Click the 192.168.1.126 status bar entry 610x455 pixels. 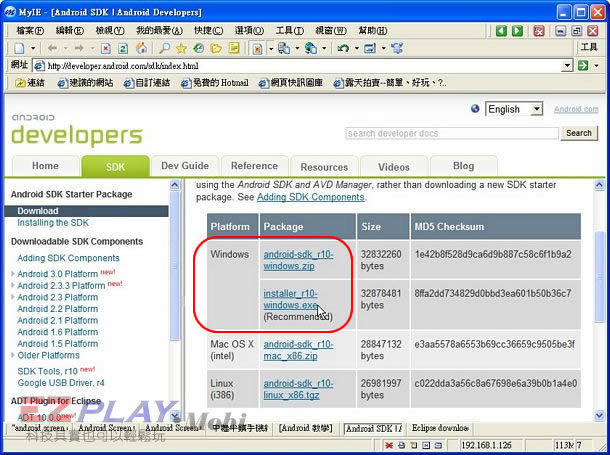pyautogui.click(x=486, y=445)
